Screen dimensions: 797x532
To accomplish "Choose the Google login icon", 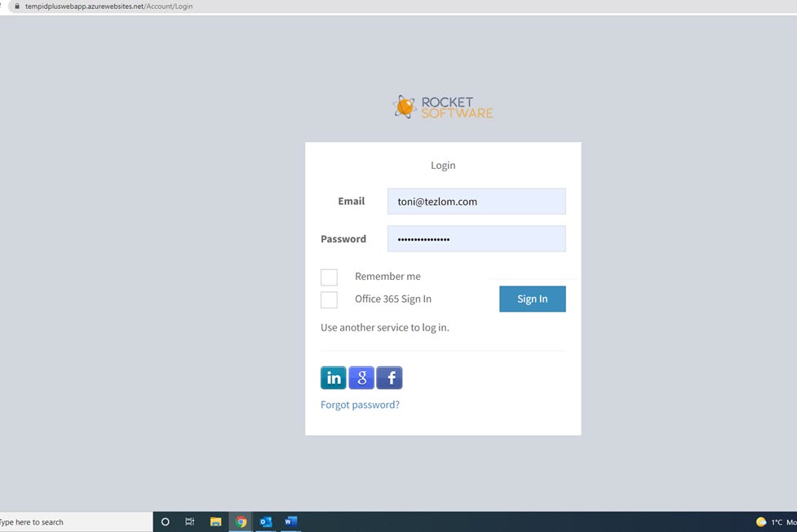I will coord(361,378).
